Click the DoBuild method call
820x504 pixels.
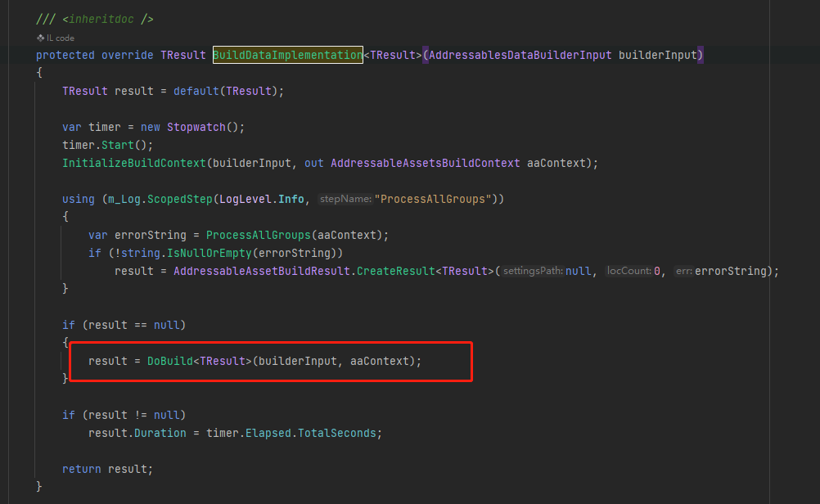(x=170, y=362)
